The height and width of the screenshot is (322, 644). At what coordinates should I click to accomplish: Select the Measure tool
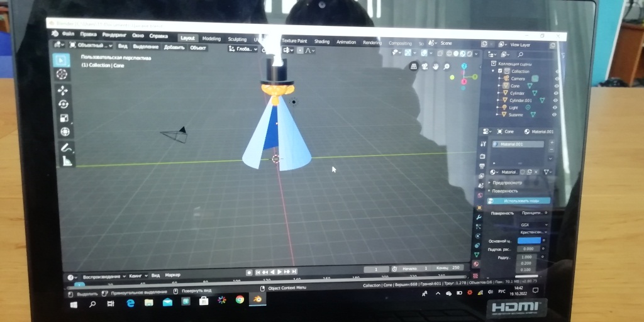67,160
